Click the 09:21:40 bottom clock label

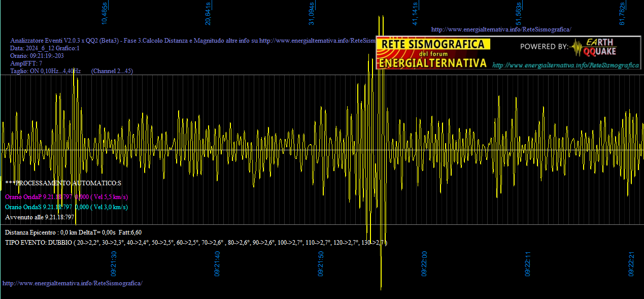click(218, 263)
